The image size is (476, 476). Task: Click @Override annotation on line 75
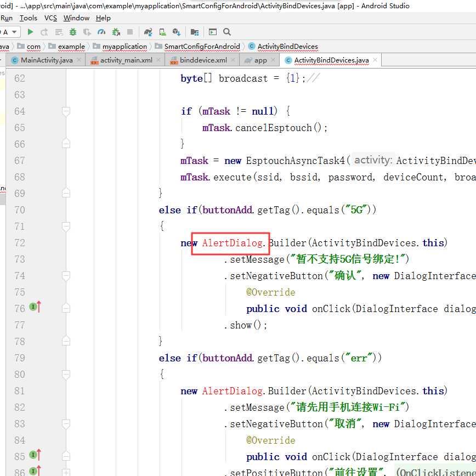click(271, 292)
